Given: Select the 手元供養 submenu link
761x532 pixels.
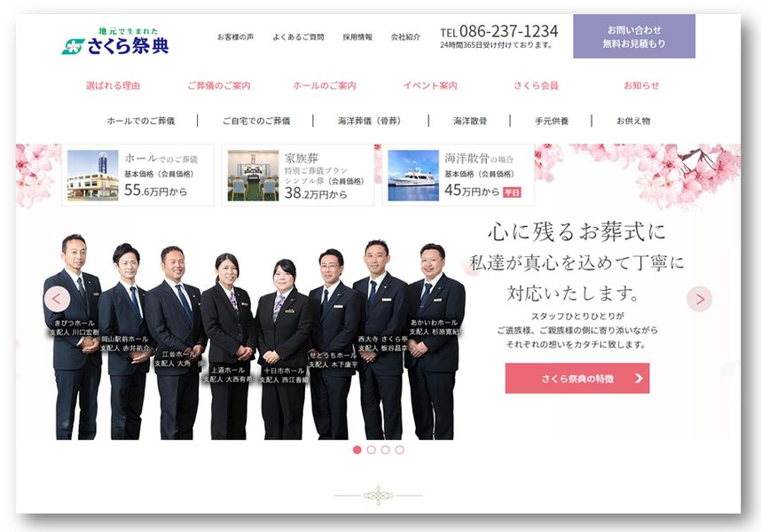Looking at the screenshot, I should coord(551,121).
